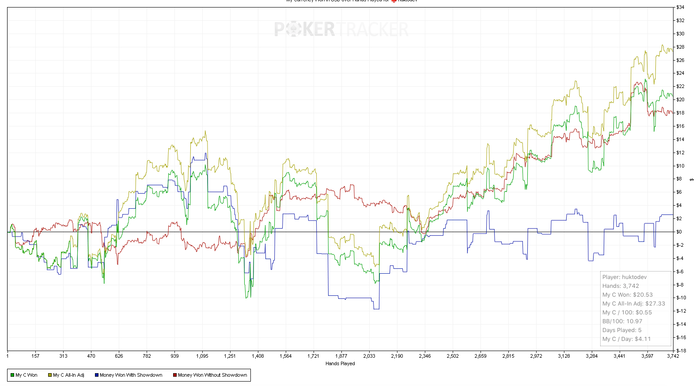Click the x-axis tick label 157
This screenshot has height=386, width=700.
[35, 356]
